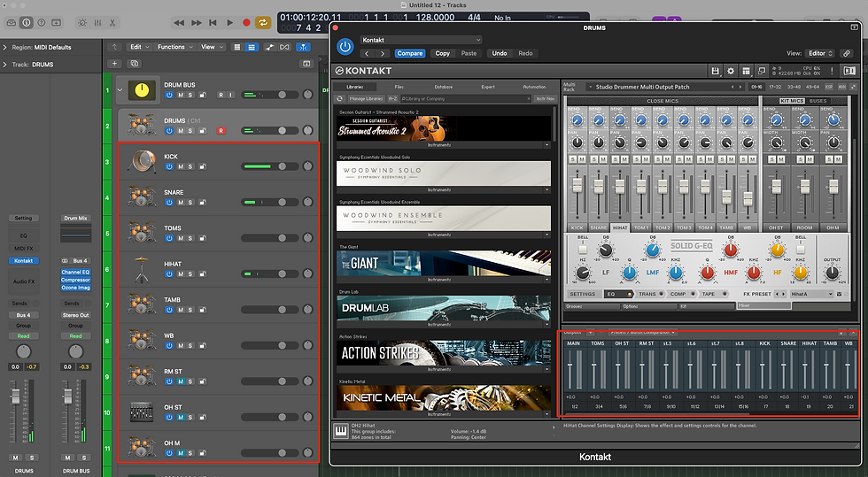The height and width of the screenshot is (477, 868).
Task: Click the Manage Libraries button
Action: click(366, 98)
